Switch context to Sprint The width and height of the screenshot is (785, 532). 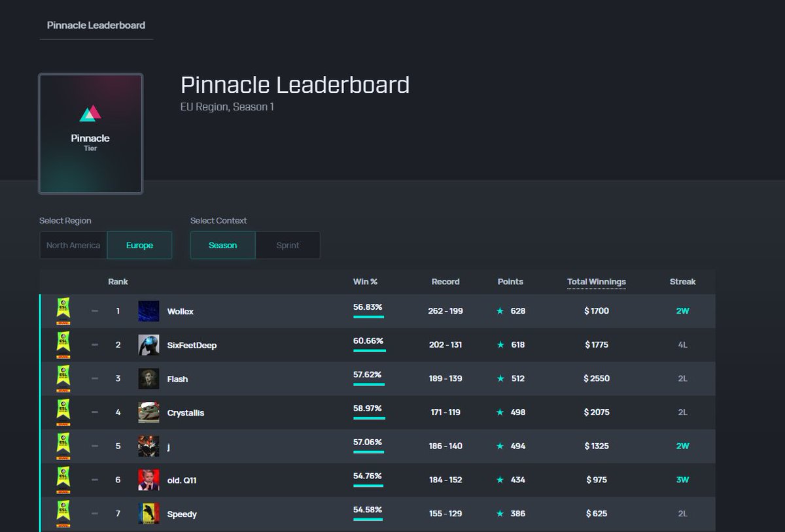(x=288, y=245)
